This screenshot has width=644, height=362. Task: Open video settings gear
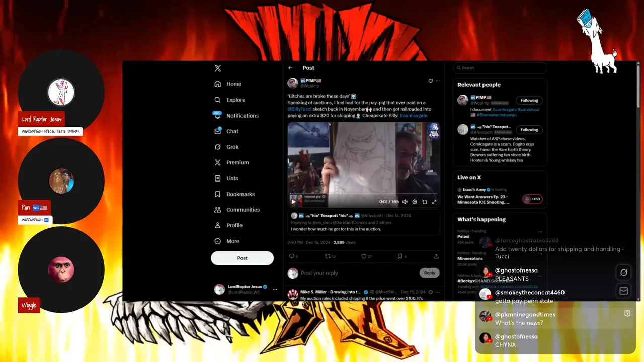(x=415, y=202)
